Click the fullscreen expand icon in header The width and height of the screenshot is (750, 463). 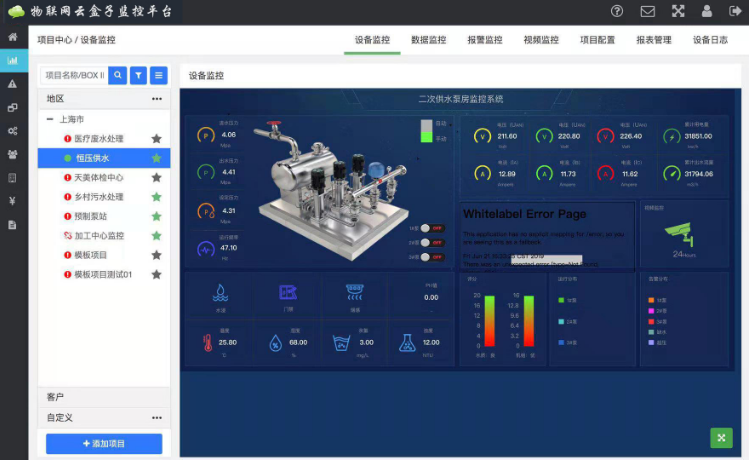(x=678, y=12)
